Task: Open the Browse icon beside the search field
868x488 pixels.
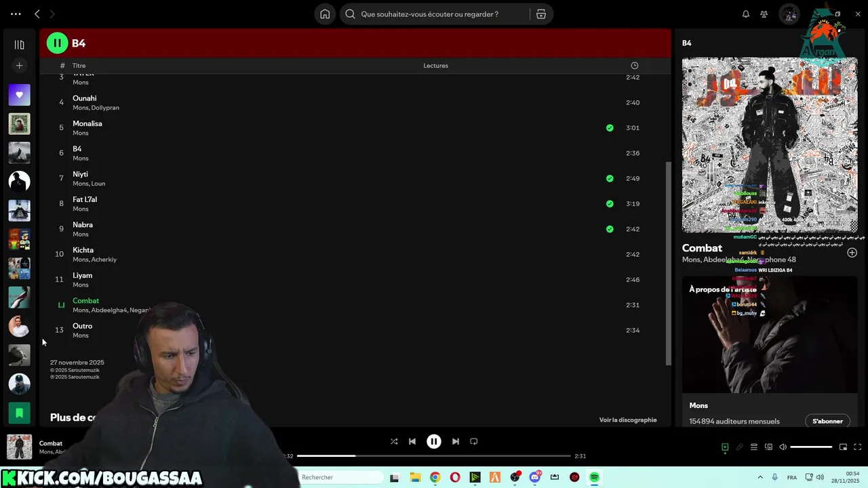Action: 541,14
